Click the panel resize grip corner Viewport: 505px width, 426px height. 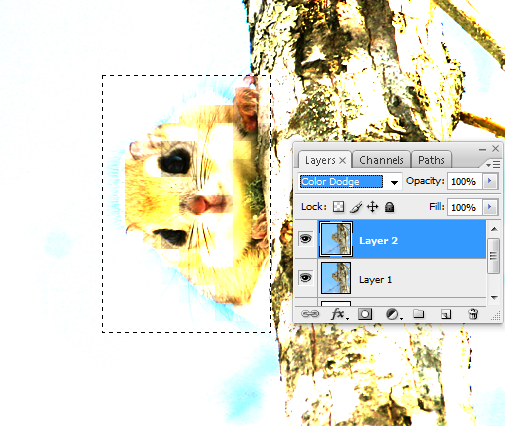point(496,316)
